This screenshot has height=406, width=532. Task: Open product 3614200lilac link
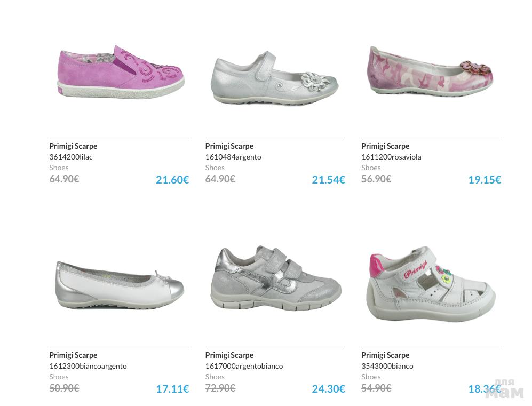71,157
